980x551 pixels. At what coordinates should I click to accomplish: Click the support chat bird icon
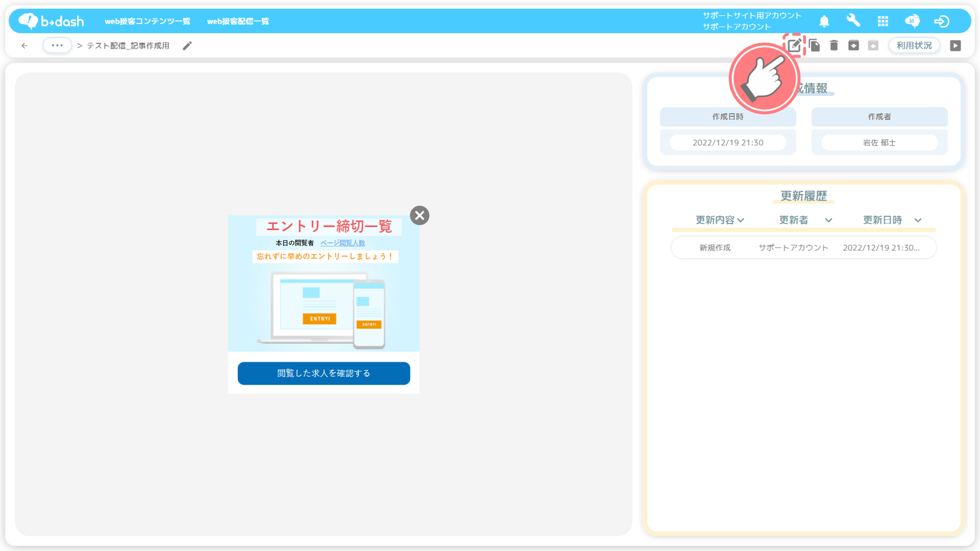coord(912,21)
